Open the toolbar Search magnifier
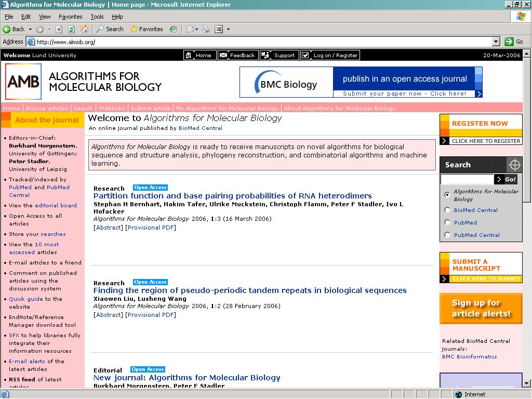 pyautogui.click(x=100, y=29)
